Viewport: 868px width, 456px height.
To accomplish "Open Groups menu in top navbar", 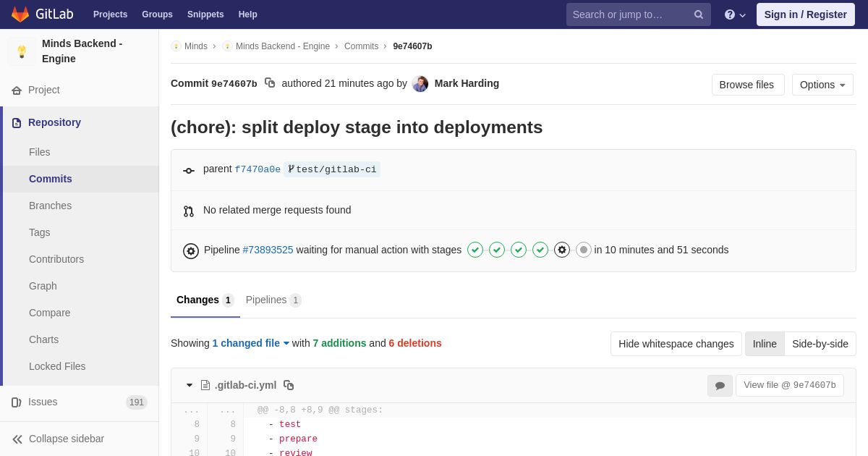I will pyautogui.click(x=157, y=14).
